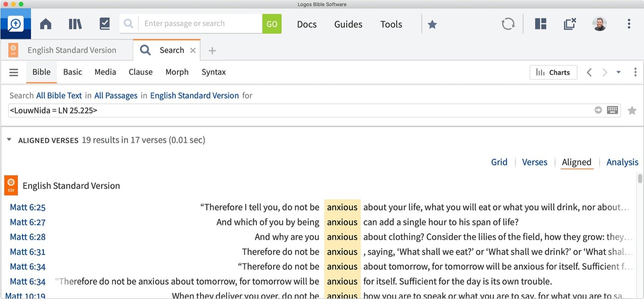644x299 pixels.
Task: Switch to the English Standard Version tab
Action: (x=72, y=50)
